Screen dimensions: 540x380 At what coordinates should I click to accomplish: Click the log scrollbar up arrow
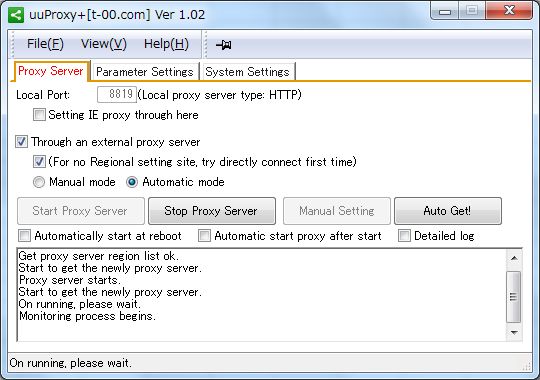514,258
